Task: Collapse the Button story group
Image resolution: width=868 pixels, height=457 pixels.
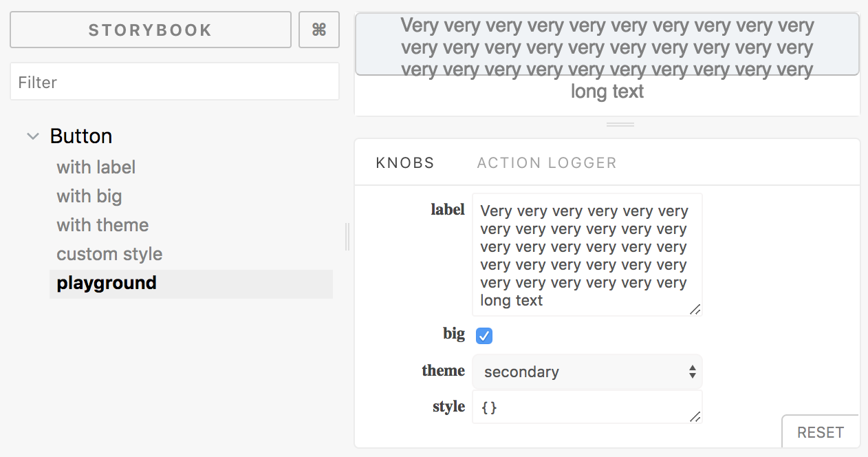Action: point(32,136)
